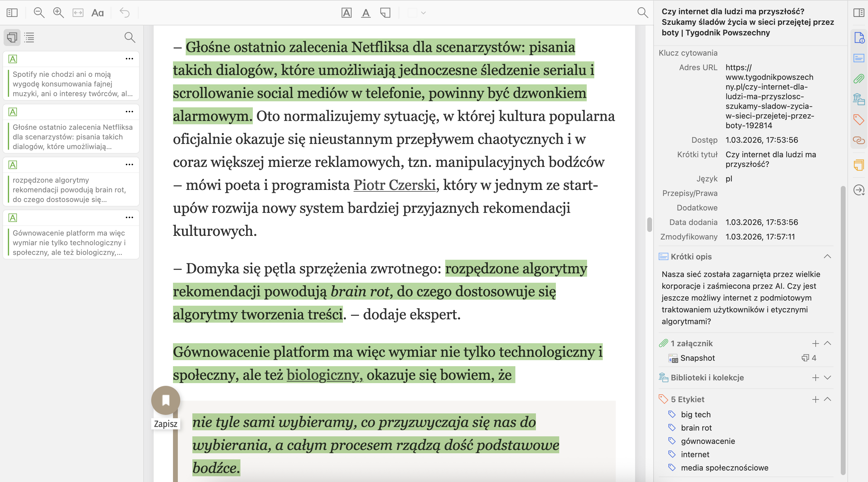Open the Snapshot attachment
The image size is (868, 482).
(x=698, y=358)
